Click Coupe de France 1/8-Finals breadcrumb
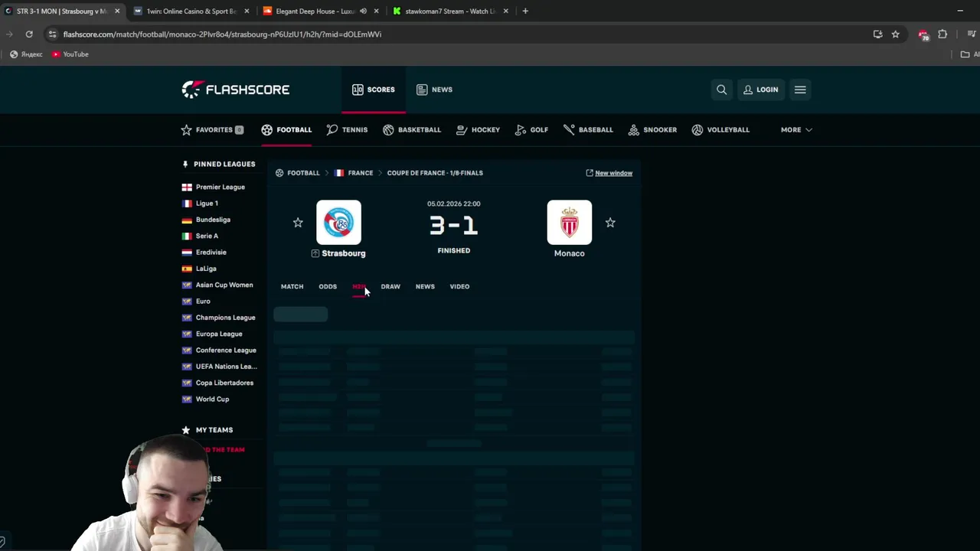980x551 pixels. pos(435,173)
